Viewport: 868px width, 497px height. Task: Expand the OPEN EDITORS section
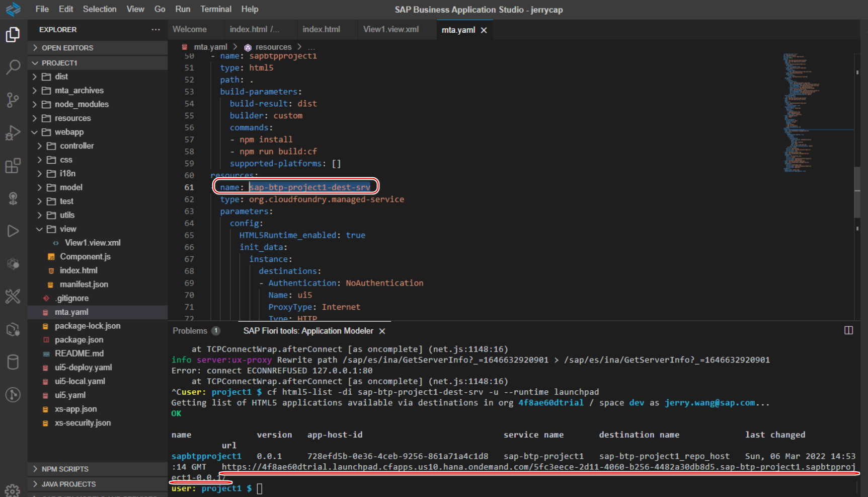pos(98,48)
